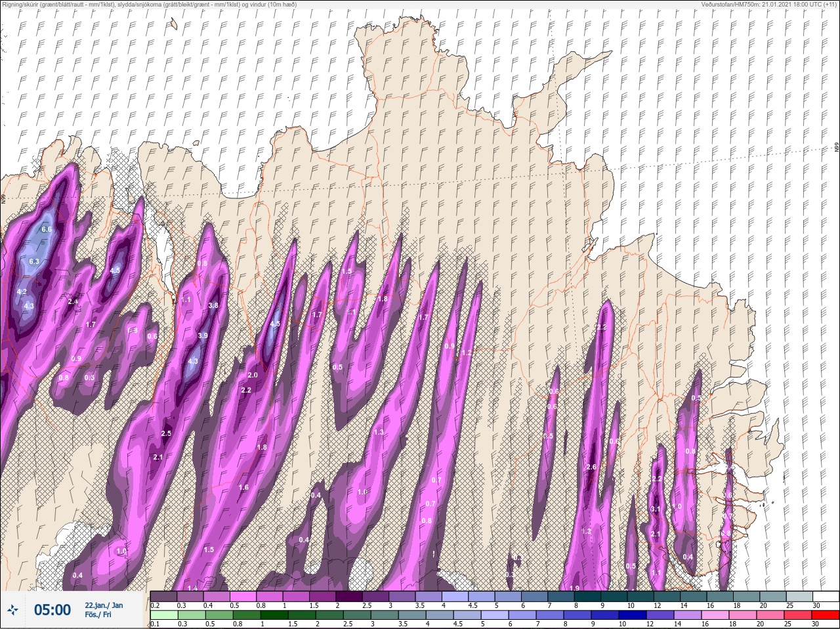The image size is (840, 629).
Task: Click the Veðurstofan compass logo icon
Action: pos(13,611)
